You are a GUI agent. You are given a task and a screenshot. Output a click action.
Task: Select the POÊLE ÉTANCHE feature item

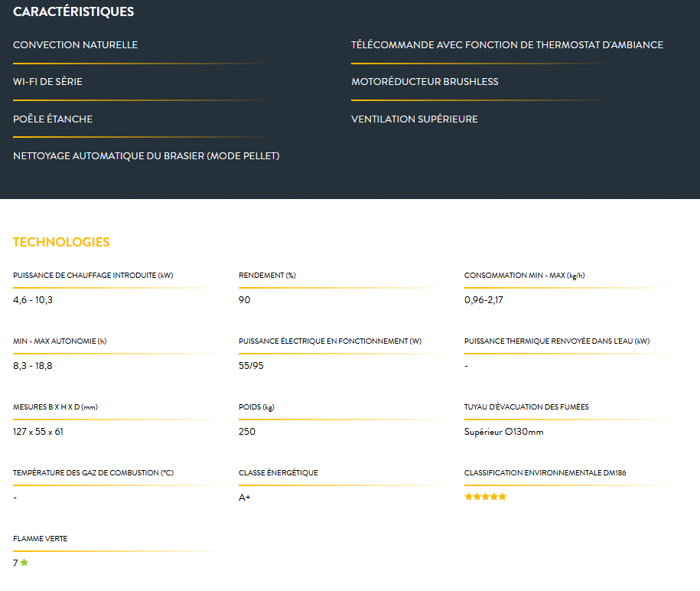tap(53, 119)
